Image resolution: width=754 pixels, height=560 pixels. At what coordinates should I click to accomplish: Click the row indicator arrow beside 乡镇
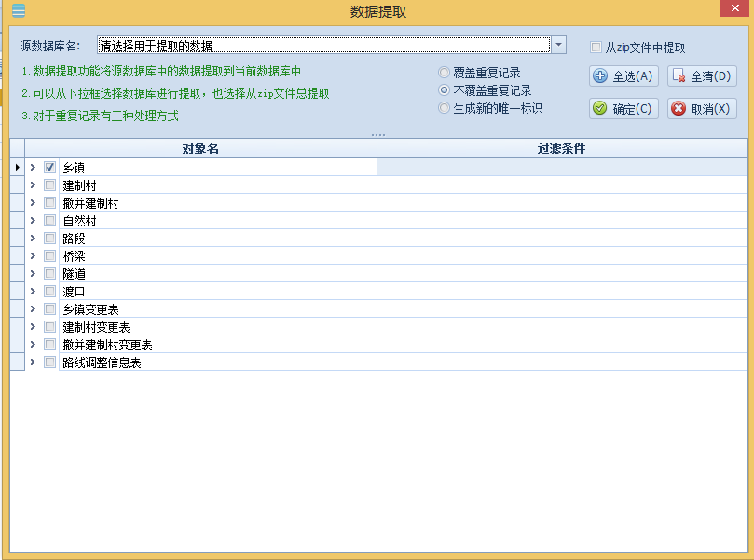tap(18, 168)
